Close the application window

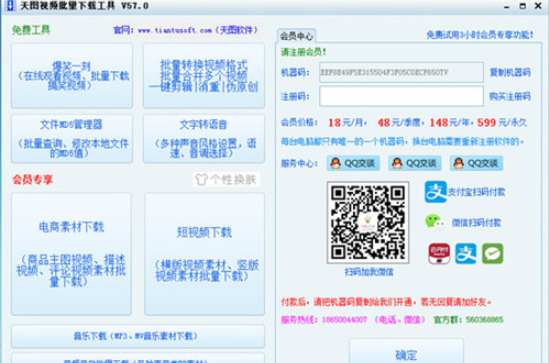(538, 6)
